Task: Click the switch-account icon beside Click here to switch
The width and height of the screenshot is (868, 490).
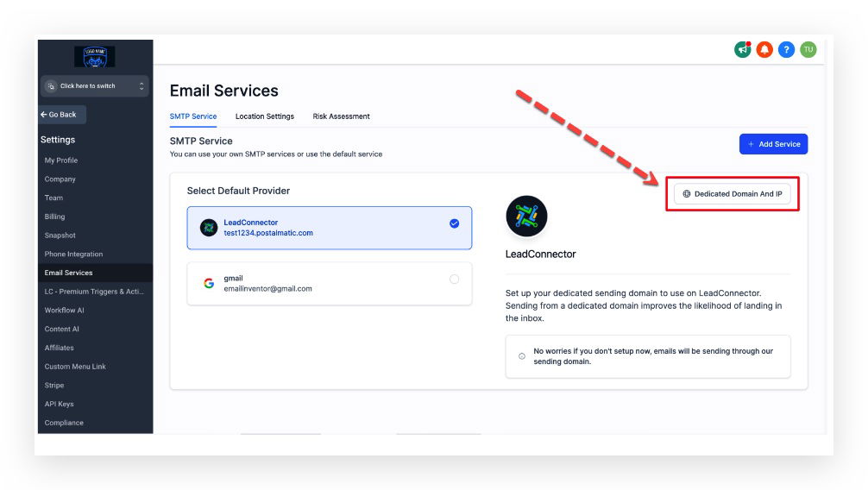Action: [51, 85]
